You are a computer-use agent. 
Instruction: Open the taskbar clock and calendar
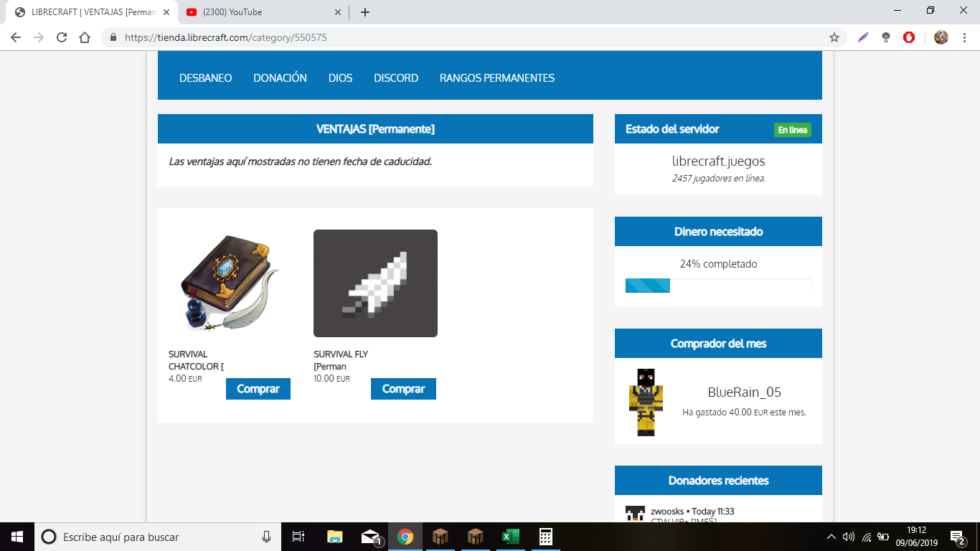[x=916, y=537]
